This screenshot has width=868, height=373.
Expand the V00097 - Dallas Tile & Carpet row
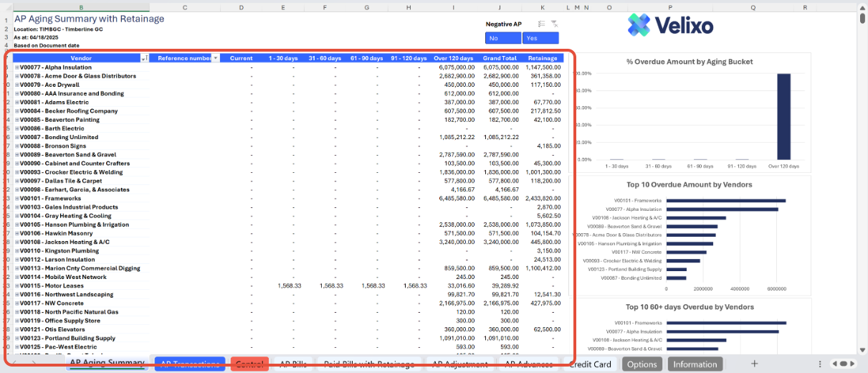(x=17, y=181)
